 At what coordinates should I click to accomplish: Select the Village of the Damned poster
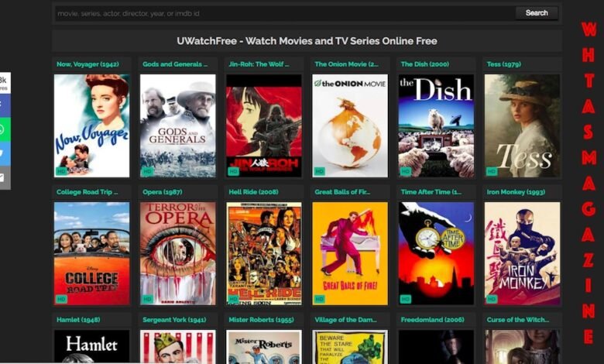(350, 346)
